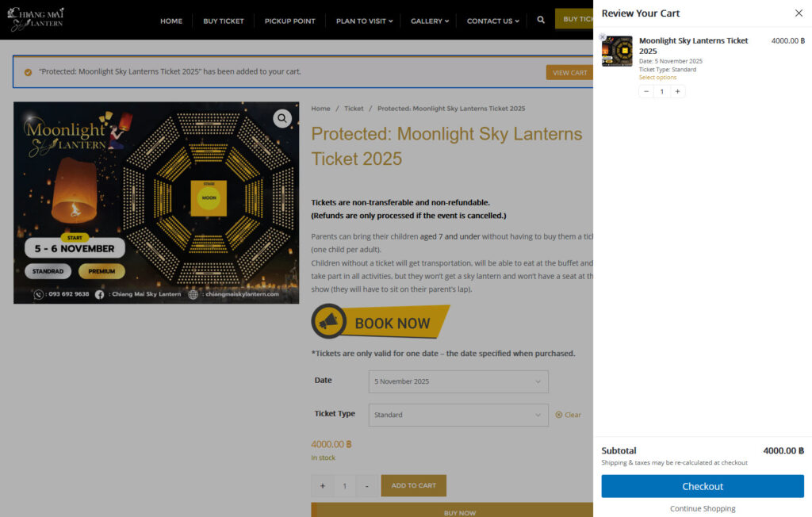Click the cart item thumbnail image

pos(617,51)
